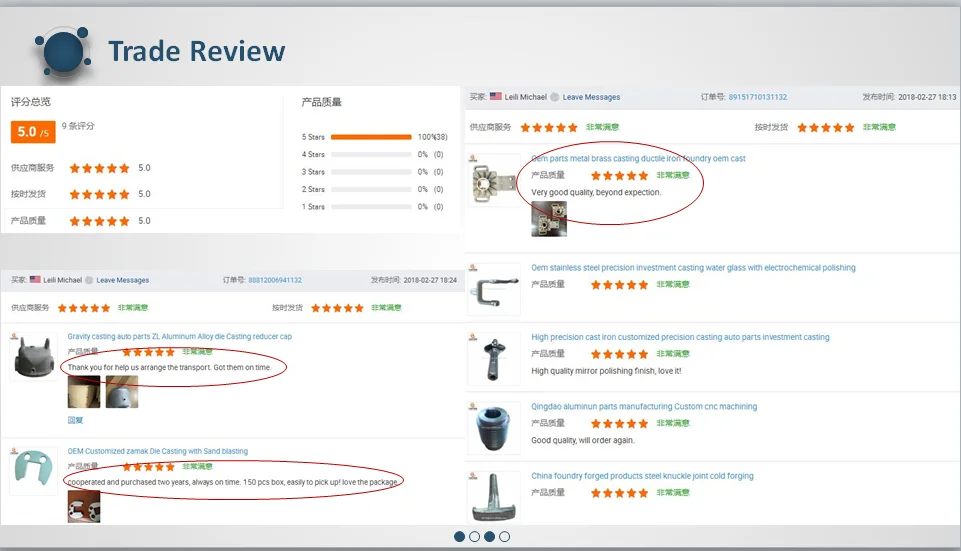Select the third carousel pagination dot

click(489, 537)
